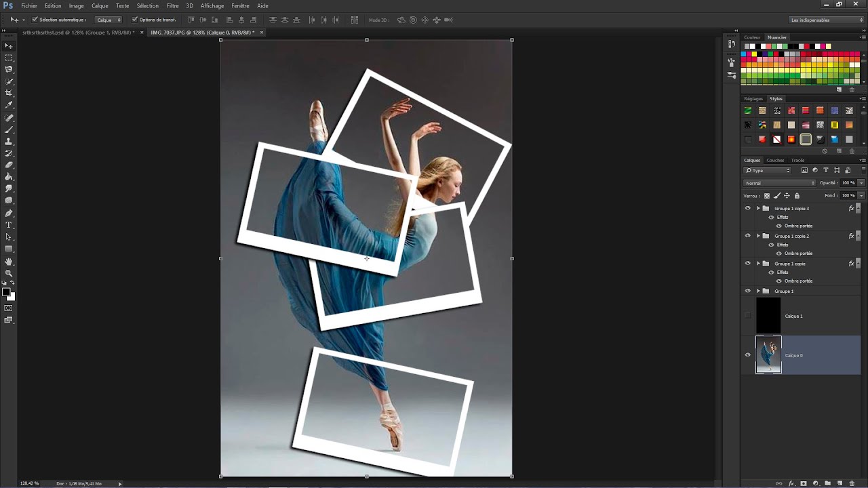
Task: Click the lock transparent pixels icon
Action: coord(767,196)
